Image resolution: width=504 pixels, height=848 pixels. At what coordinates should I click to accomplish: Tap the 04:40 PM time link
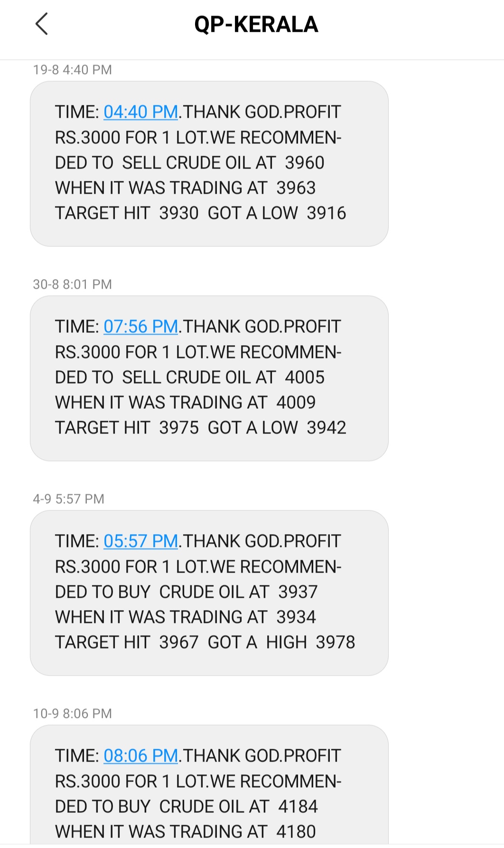(x=140, y=112)
